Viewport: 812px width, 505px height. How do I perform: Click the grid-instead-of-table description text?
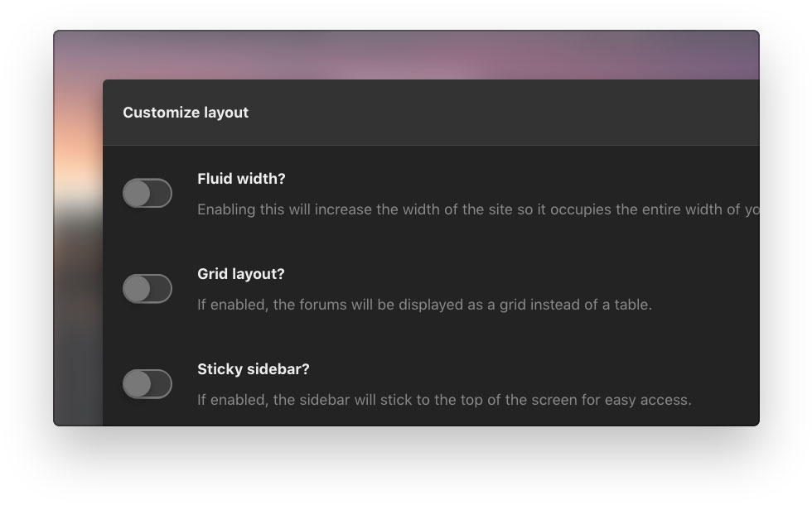coord(424,305)
